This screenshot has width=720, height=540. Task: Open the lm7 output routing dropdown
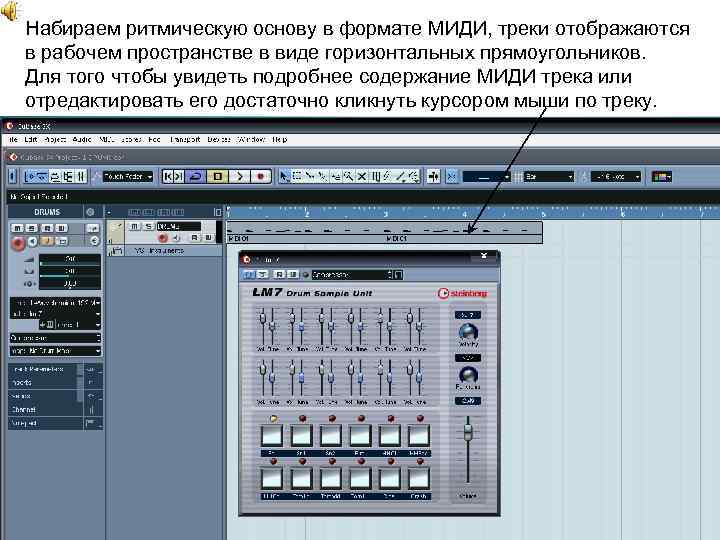pos(55,314)
